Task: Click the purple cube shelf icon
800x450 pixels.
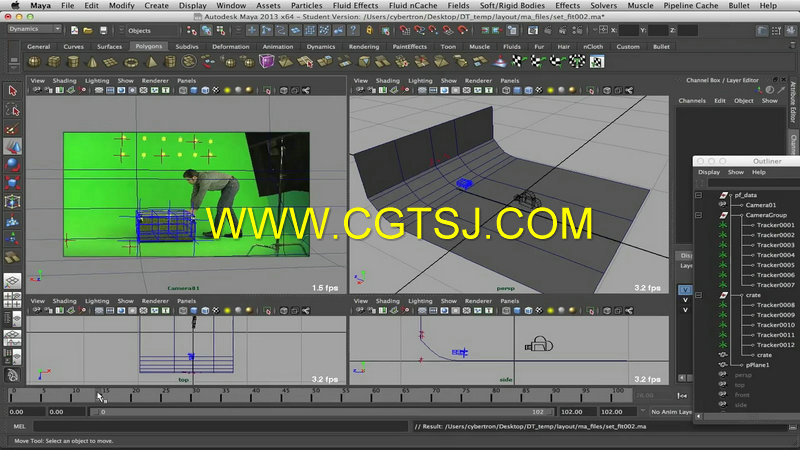Action: click(x=266, y=62)
